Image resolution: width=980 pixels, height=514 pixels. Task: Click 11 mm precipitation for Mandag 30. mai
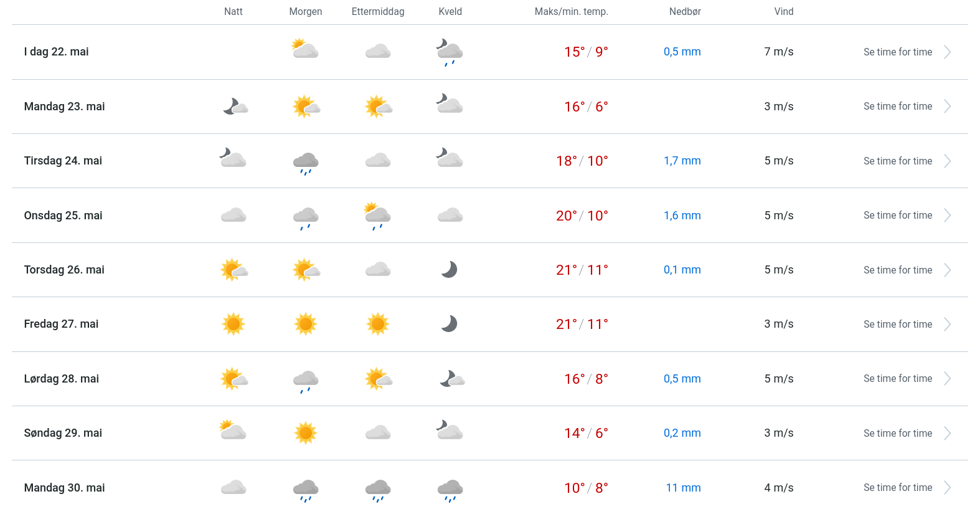click(x=683, y=488)
